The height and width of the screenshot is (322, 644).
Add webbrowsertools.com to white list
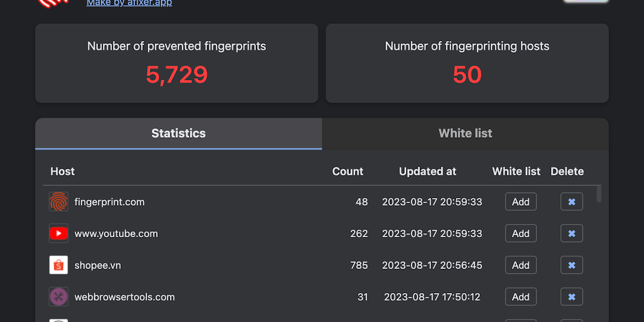coord(521,297)
